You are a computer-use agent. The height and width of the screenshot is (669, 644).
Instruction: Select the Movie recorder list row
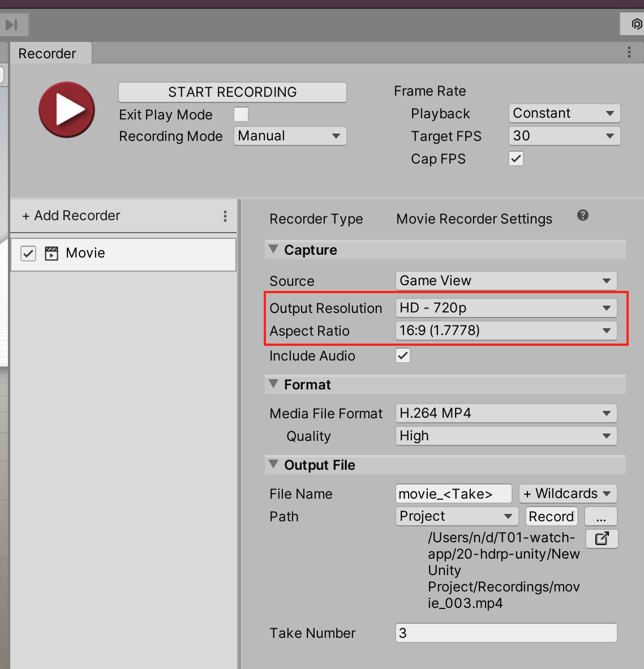click(x=123, y=254)
